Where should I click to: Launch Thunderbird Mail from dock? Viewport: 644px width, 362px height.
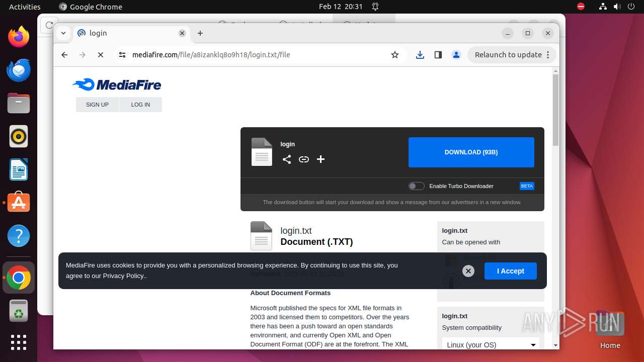[19, 70]
